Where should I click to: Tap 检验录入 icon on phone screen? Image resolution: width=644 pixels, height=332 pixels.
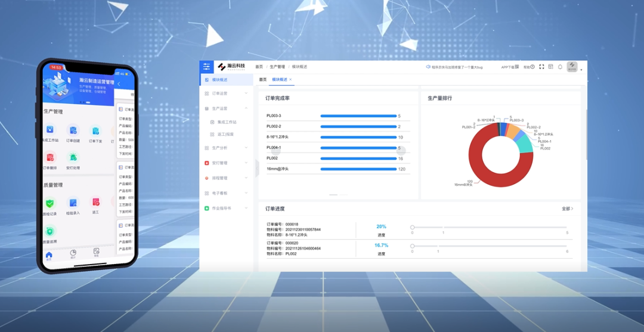point(73,203)
